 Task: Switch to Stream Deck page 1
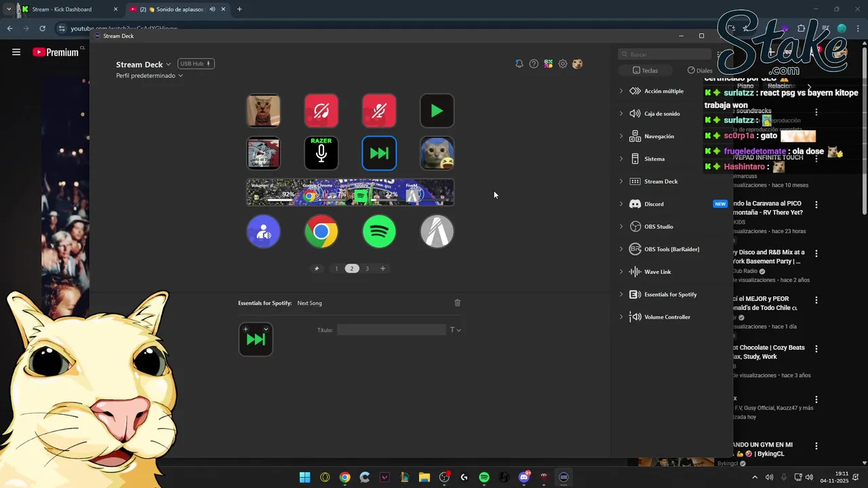click(336, 268)
